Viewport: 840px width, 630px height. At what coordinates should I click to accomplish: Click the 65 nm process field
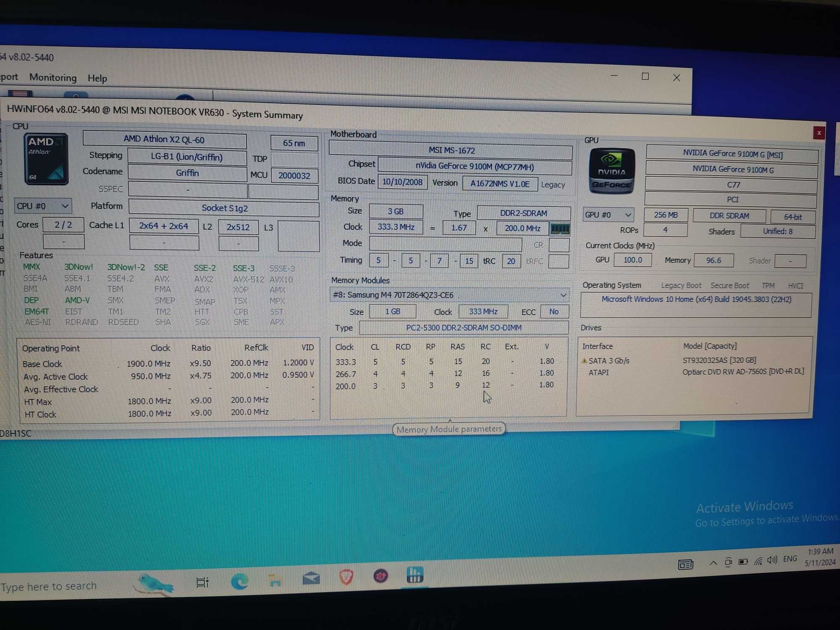coord(294,143)
